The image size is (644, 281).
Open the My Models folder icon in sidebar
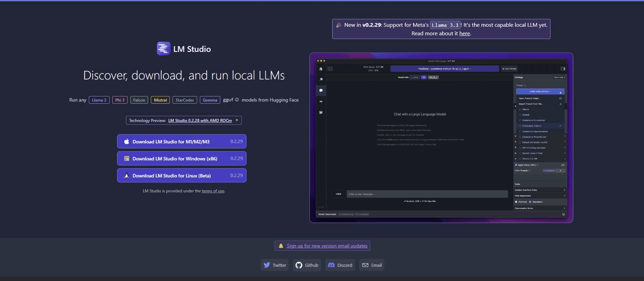[x=321, y=112]
